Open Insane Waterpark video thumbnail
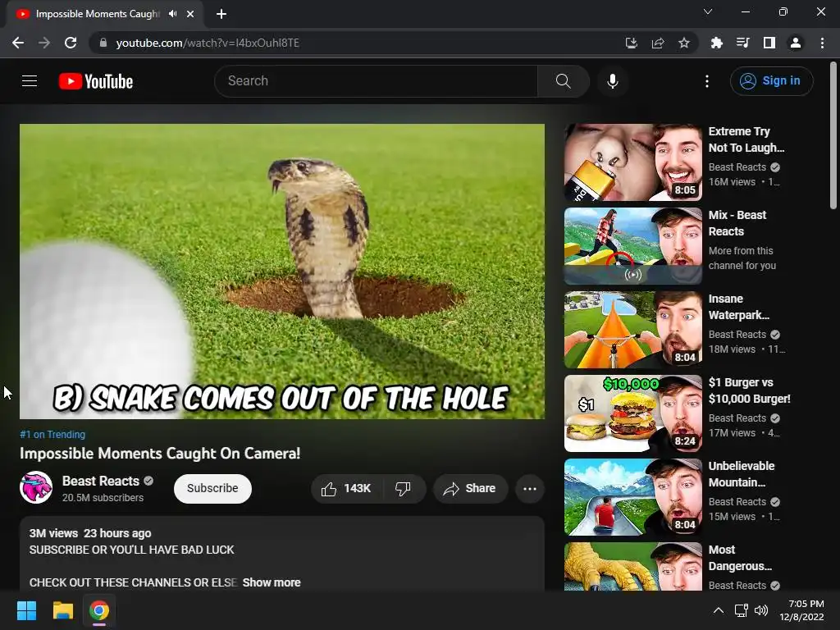Viewport: 840px width, 630px height. [x=633, y=330]
